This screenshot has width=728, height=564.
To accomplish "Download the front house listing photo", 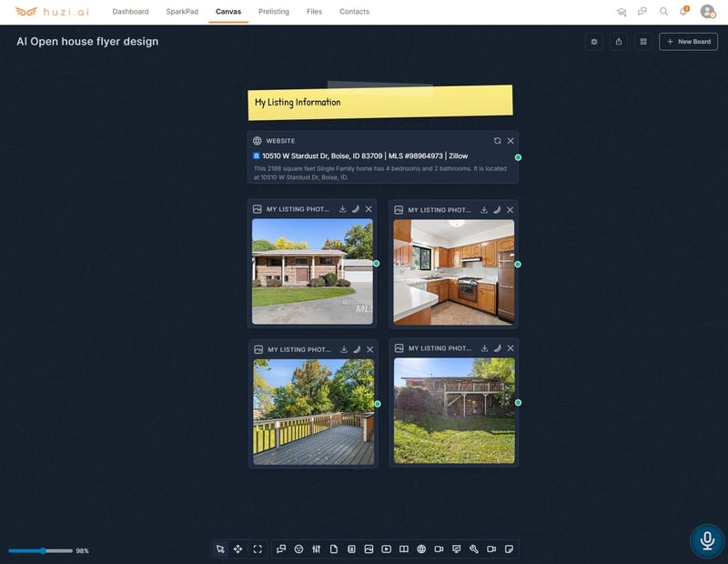I will (x=343, y=209).
